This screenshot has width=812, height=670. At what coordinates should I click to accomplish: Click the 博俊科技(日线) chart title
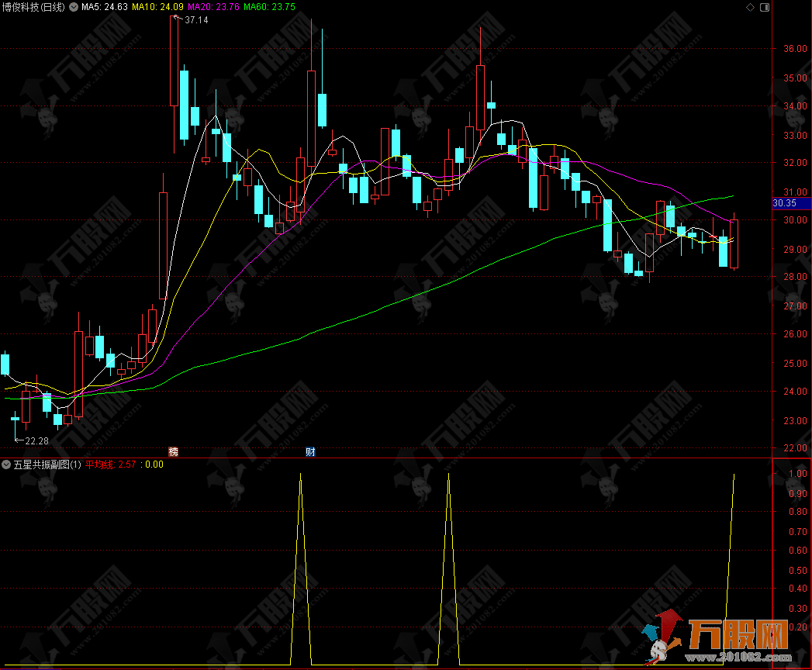tap(34, 8)
